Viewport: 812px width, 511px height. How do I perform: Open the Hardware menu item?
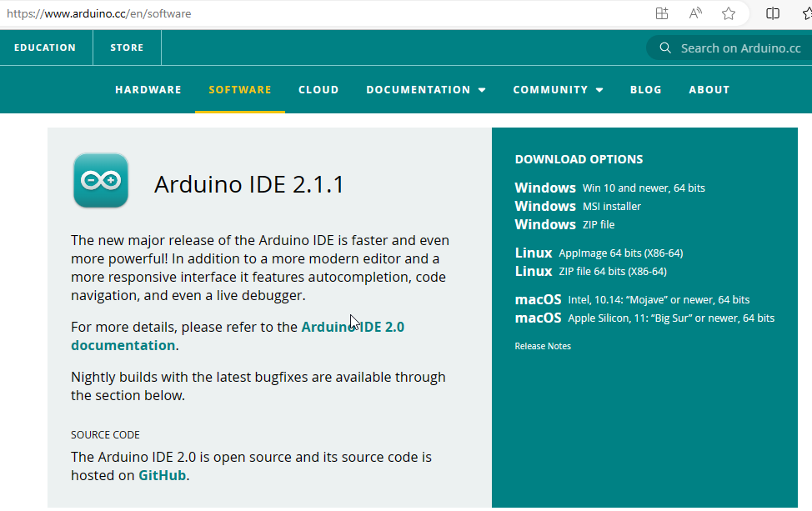point(148,89)
